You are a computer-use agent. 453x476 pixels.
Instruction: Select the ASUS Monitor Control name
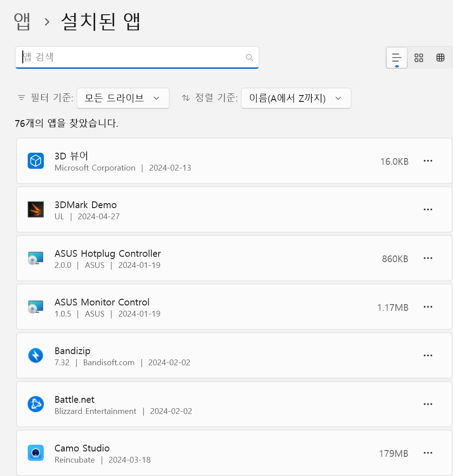[102, 302]
